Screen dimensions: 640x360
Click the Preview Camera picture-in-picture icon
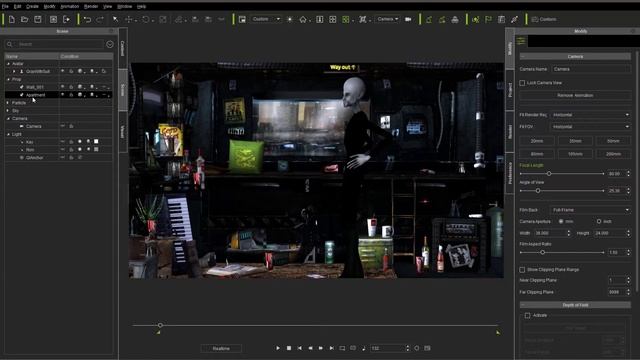click(x=242, y=19)
